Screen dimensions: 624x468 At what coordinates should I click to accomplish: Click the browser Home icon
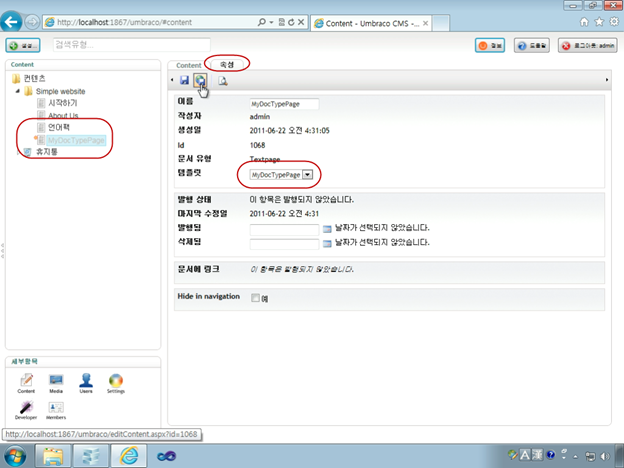pyautogui.click(x=584, y=22)
